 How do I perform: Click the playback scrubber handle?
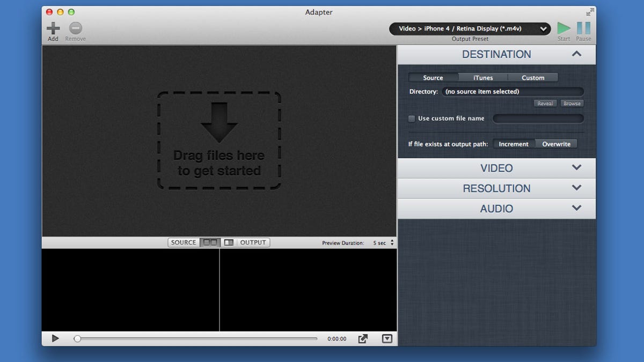pos(77,338)
